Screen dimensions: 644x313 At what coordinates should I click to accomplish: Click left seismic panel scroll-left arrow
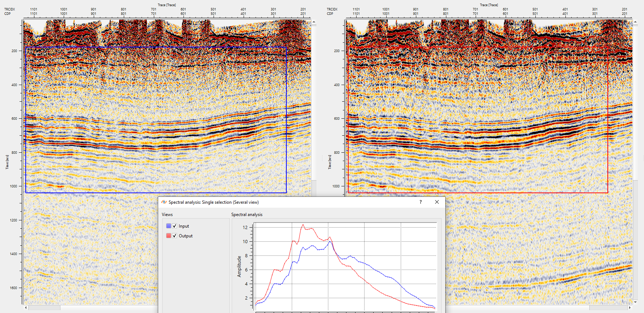[x=26, y=308]
